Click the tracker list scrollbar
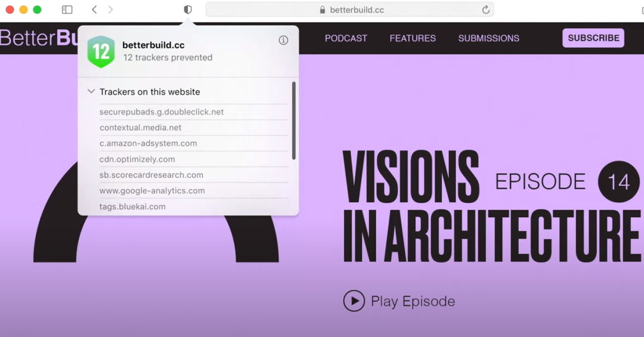Image resolution: width=644 pixels, height=337 pixels. 293,120
